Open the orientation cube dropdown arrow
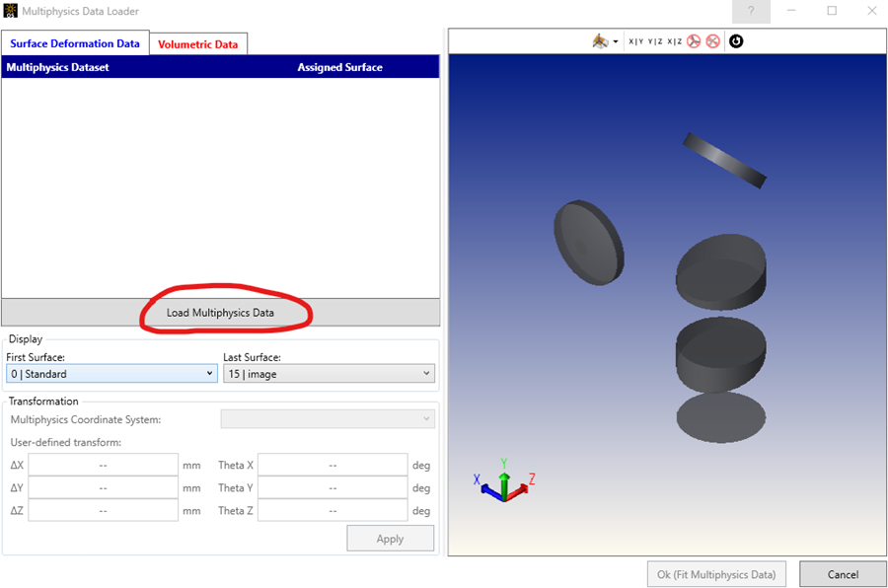This screenshot has height=588, width=888. tap(616, 41)
